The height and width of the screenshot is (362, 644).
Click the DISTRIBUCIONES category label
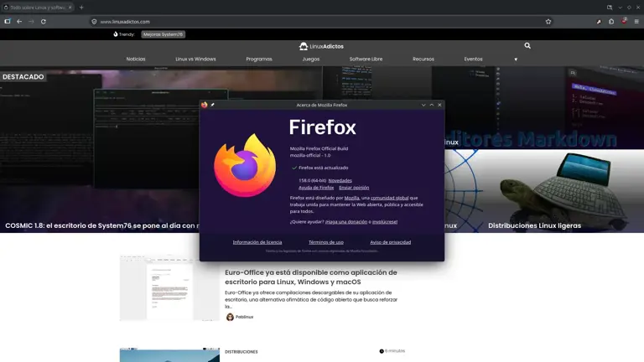tap(241, 352)
